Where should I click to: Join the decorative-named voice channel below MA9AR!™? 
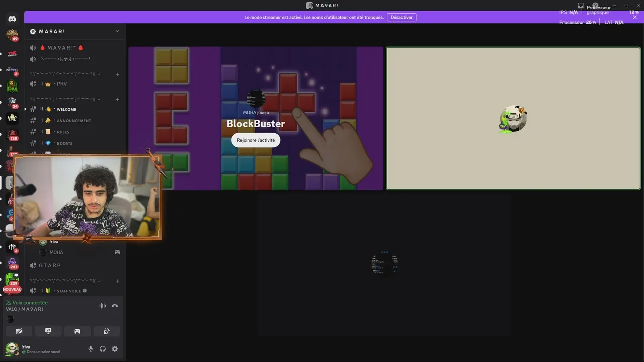point(74,59)
